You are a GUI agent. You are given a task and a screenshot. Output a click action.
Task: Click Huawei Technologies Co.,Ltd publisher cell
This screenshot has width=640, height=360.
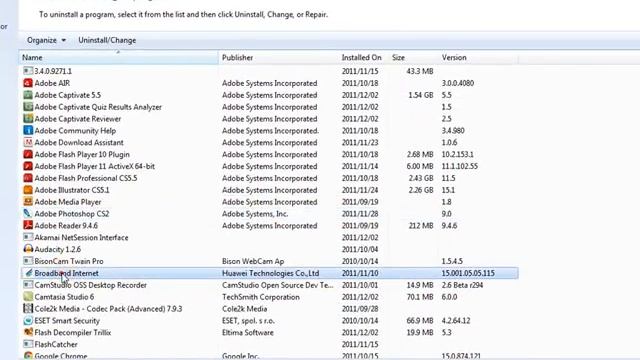pyautogui.click(x=271, y=273)
